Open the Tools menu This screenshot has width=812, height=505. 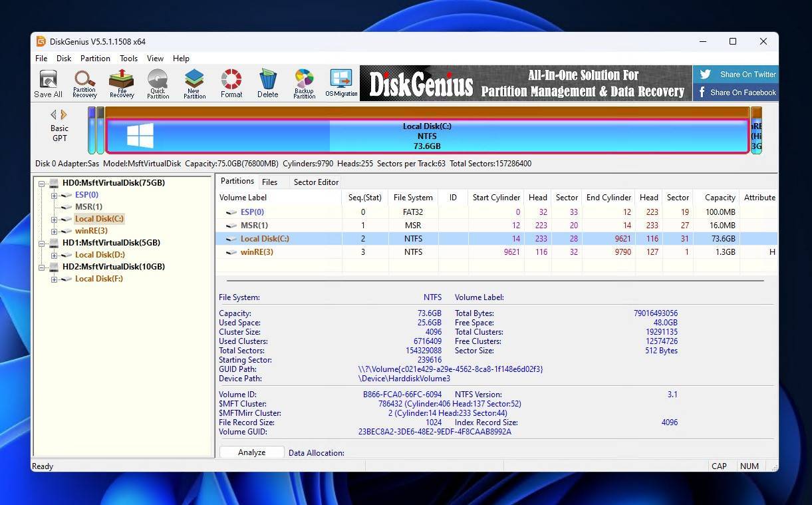coord(128,59)
